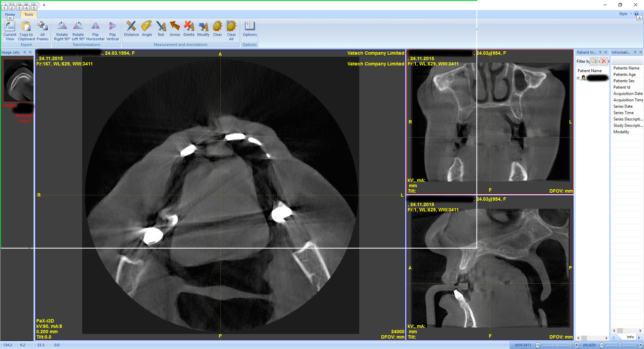This screenshot has width=644, height=349.
Task: Open the Style dropdown menu
Action: click(x=625, y=14)
